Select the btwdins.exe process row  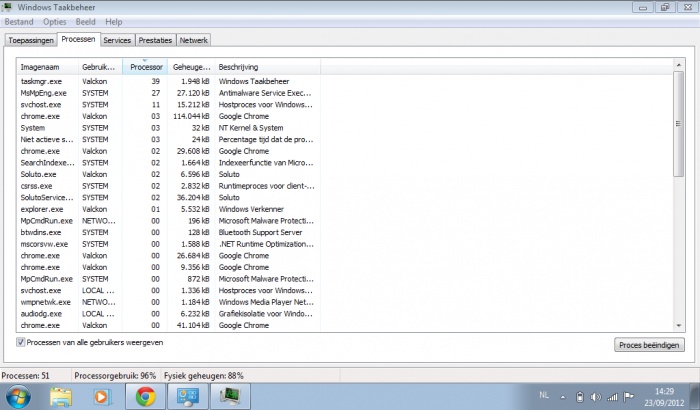tap(168, 232)
